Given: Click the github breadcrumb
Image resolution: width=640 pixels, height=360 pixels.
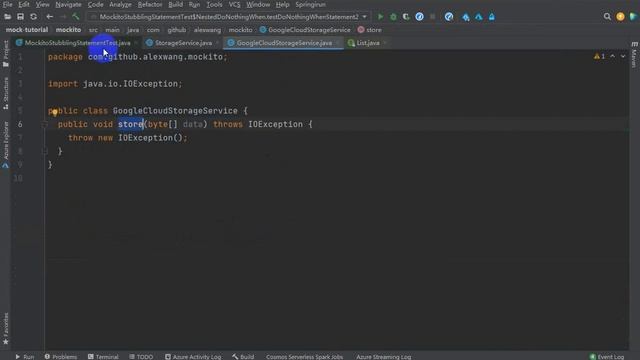Looking at the screenshot, I should [176, 30].
